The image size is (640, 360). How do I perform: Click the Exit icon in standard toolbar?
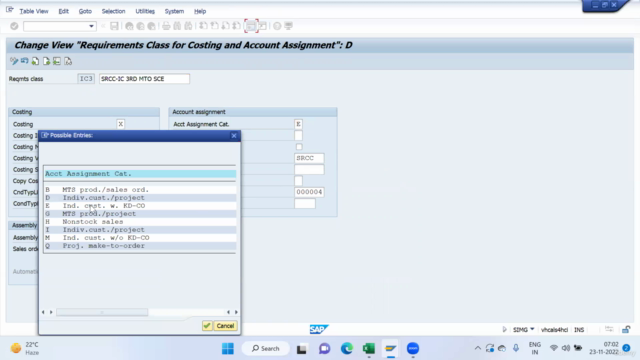[x=140, y=26]
